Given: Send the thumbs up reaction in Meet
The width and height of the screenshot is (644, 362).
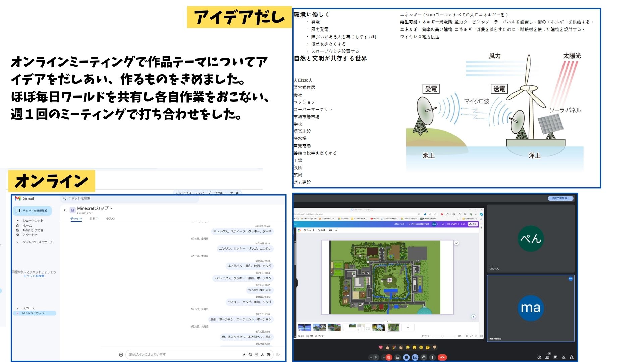Looking at the screenshot, I should point(387,347).
